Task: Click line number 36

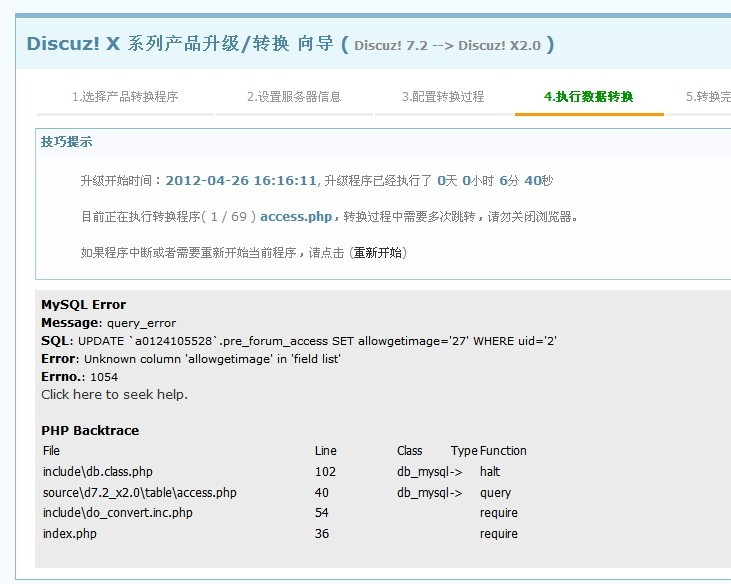Action: [x=322, y=534]
